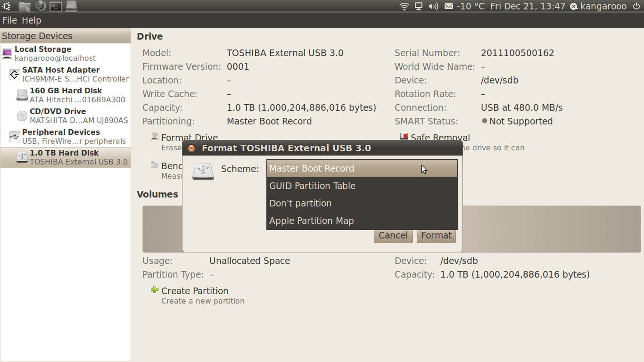Click USB drive icon in Format dialog

[x=203, y=171]
